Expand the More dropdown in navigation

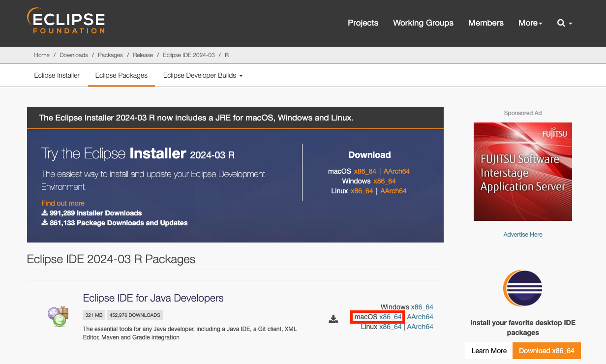coord(530,23)
